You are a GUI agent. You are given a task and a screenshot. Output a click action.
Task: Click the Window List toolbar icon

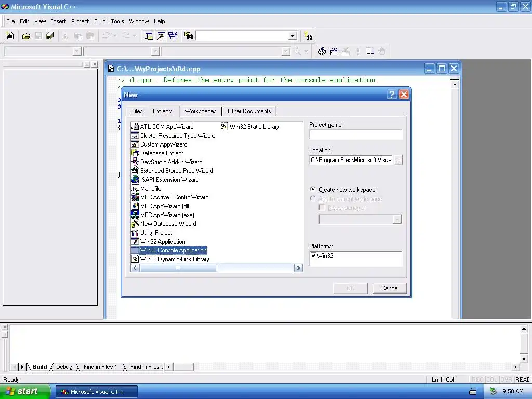172,36
